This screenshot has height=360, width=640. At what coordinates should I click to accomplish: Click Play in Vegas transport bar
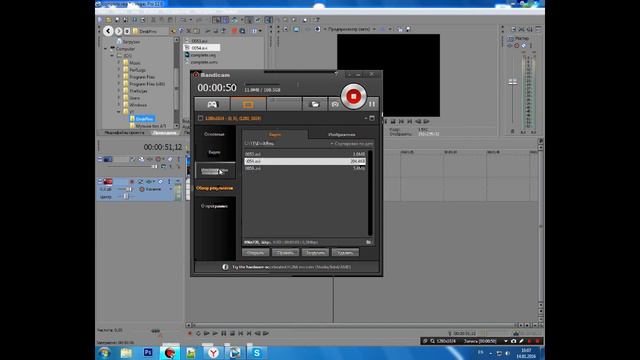click(215, 333)
